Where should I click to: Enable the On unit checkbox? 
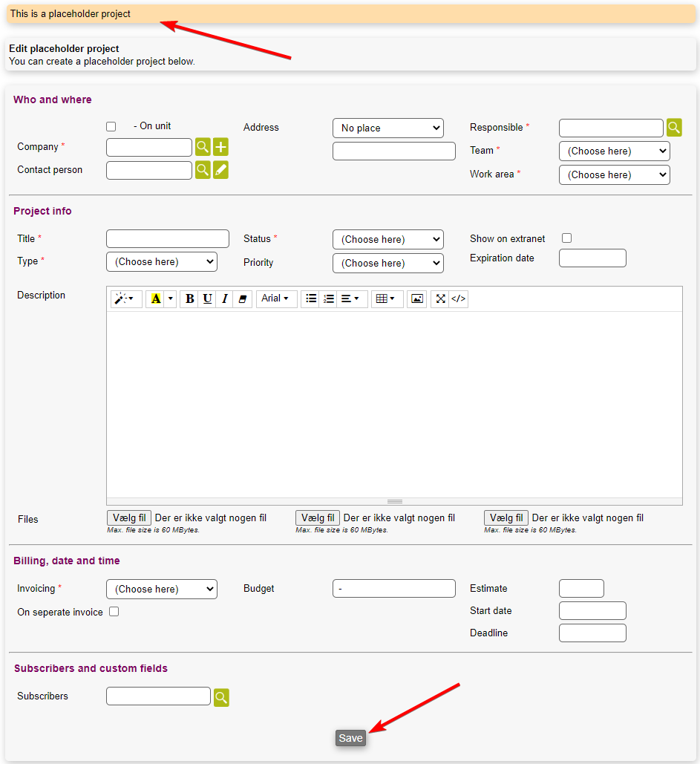(111, 127)
